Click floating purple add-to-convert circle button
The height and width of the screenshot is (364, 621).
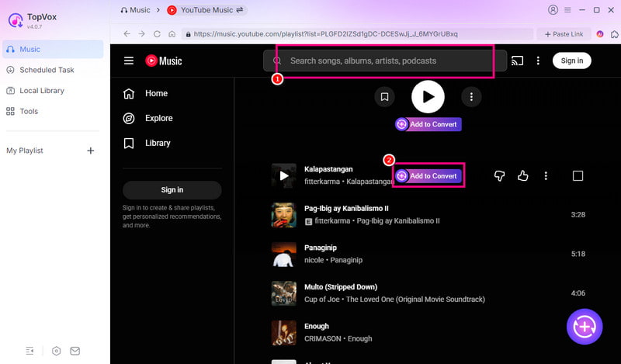tap(585, 327)
